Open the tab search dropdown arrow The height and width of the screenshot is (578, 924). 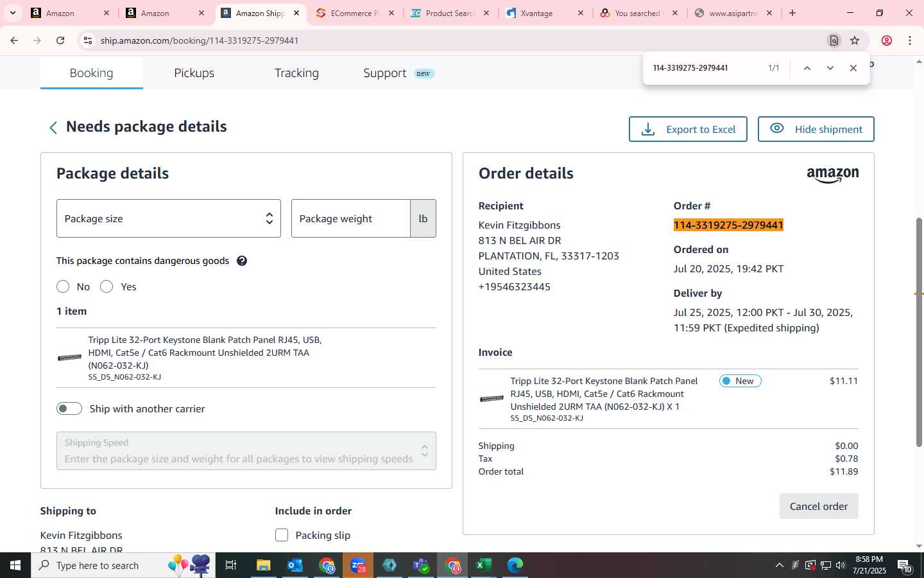[x=12, y=13]
